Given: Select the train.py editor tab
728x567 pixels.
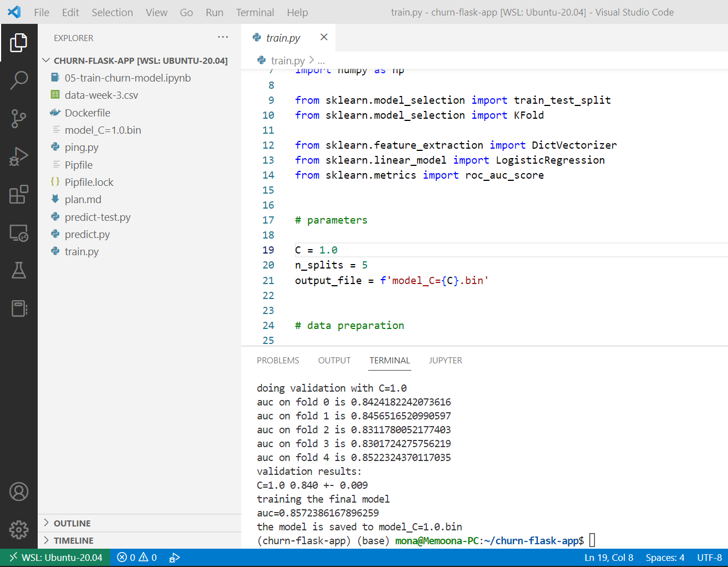Looking at the screenshot, I should pyautogui.click(x=283, y=37).
